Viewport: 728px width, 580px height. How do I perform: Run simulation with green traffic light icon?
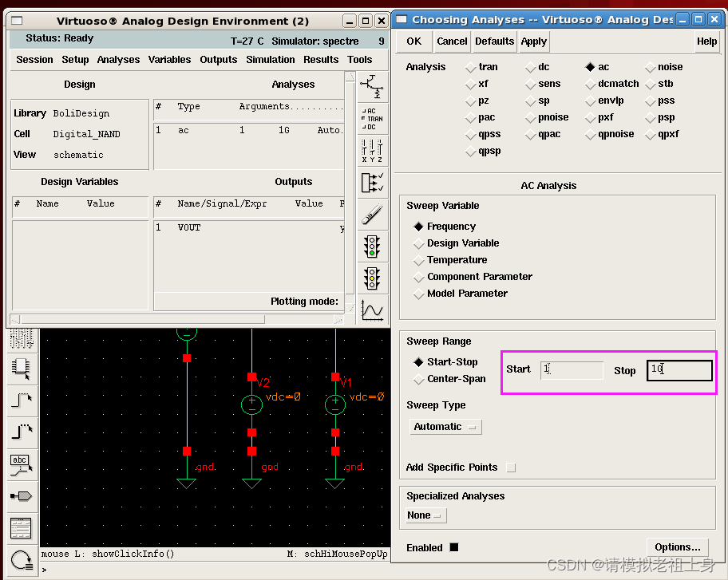click(372, 247)
